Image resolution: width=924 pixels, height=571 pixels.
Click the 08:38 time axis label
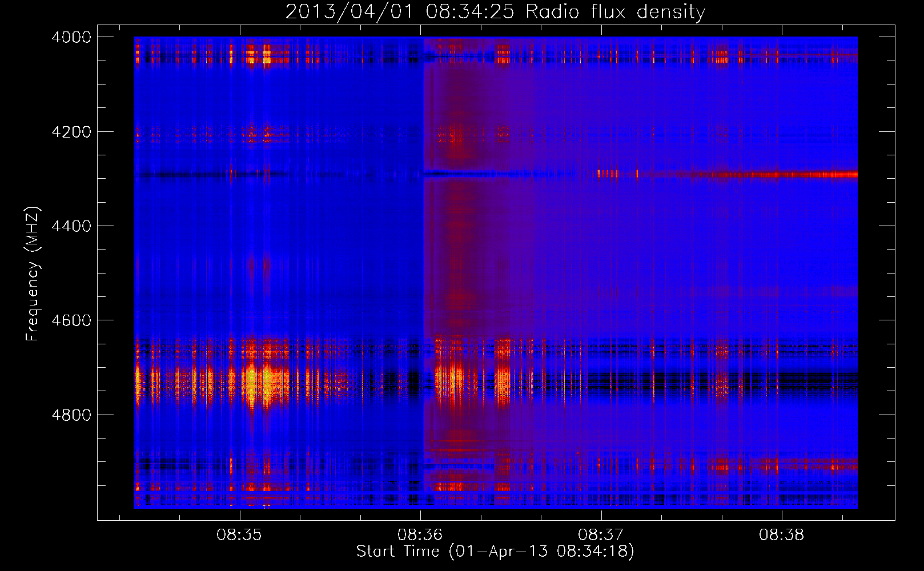[x=781, y=535]
